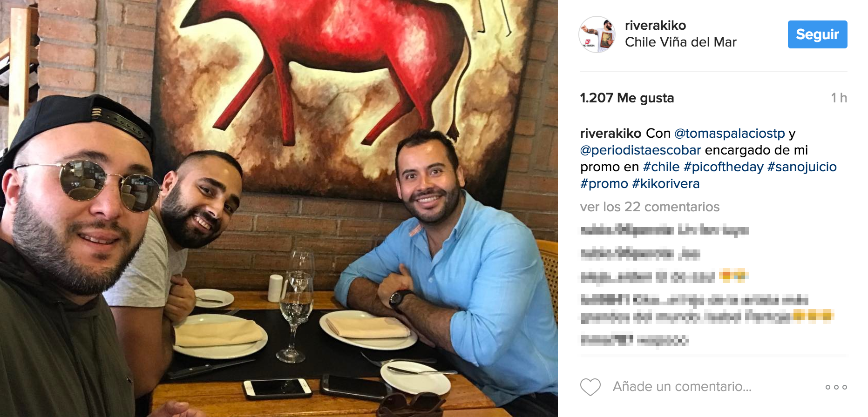
Task: Open the #promo hashtag
Action: pyautogui.click(x=604, y=184)
